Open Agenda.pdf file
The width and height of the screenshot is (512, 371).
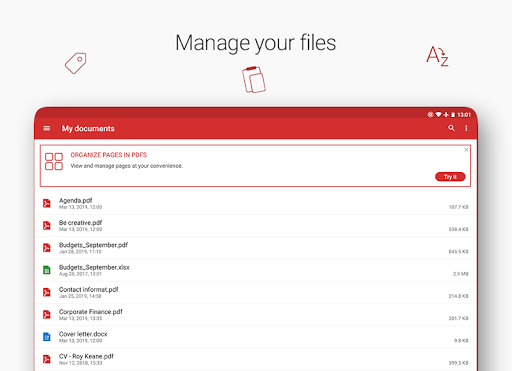pyautogui.click(x=255, y=203)
